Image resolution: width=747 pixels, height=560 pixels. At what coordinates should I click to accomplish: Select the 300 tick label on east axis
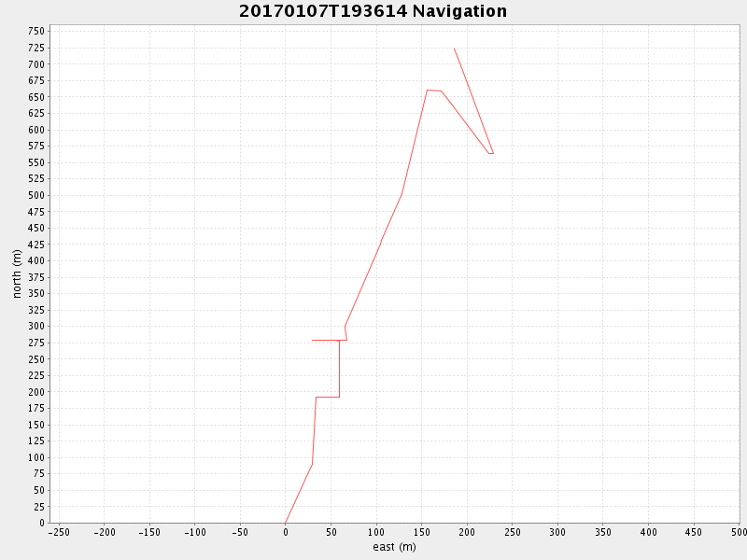coord(557,532)
